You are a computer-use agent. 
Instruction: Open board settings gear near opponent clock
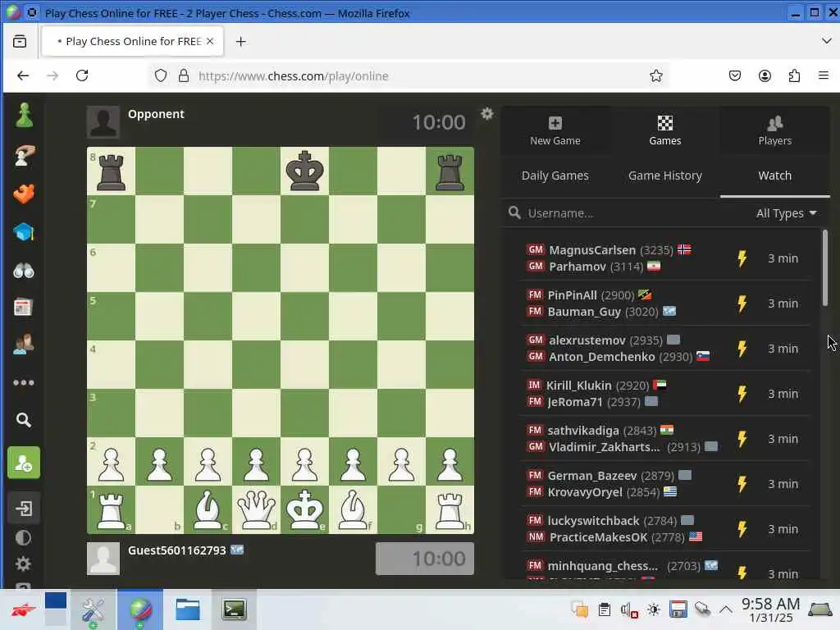487,113
